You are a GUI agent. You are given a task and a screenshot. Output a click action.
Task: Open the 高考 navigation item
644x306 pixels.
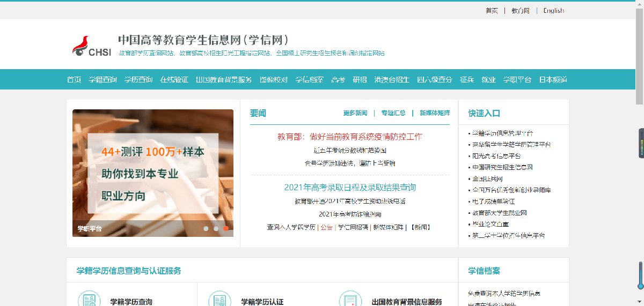tap(338, 79)
